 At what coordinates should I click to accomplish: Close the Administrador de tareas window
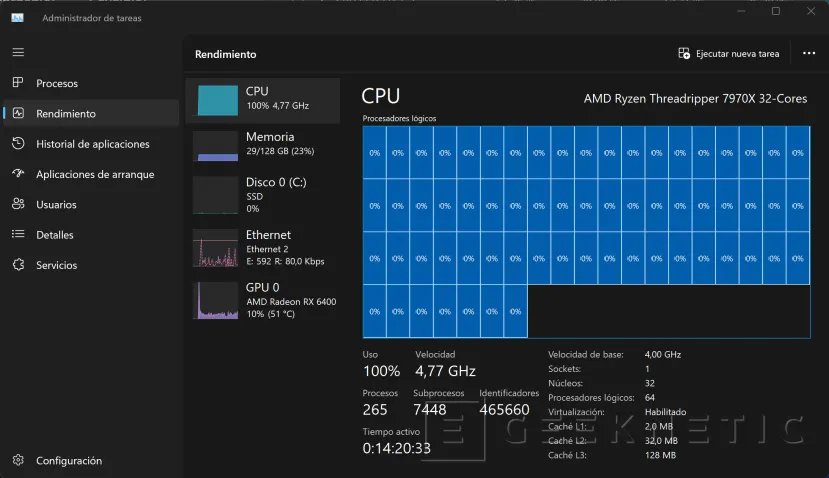[x=810, y=11]
